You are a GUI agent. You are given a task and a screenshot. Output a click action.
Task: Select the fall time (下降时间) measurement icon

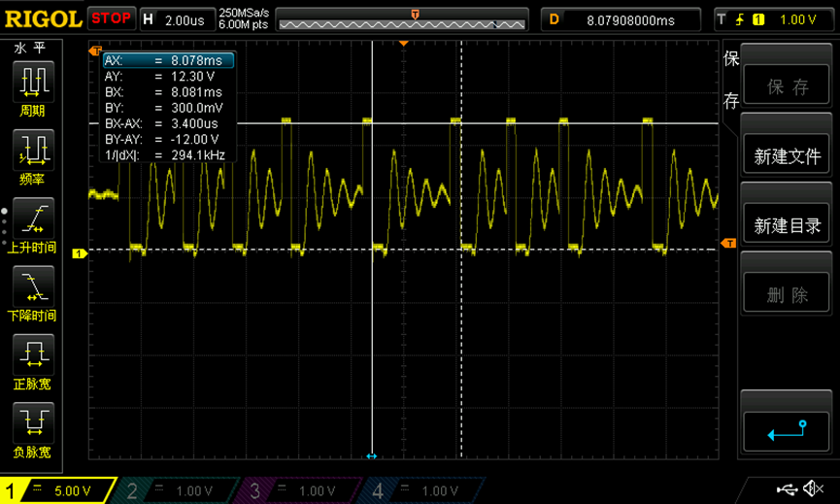[33, 286]
